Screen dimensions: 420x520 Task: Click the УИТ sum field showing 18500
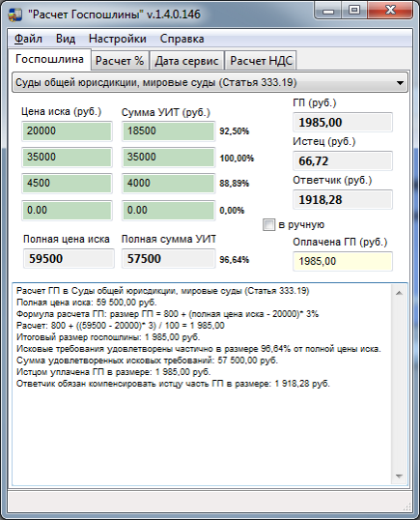tap(169, 131)
